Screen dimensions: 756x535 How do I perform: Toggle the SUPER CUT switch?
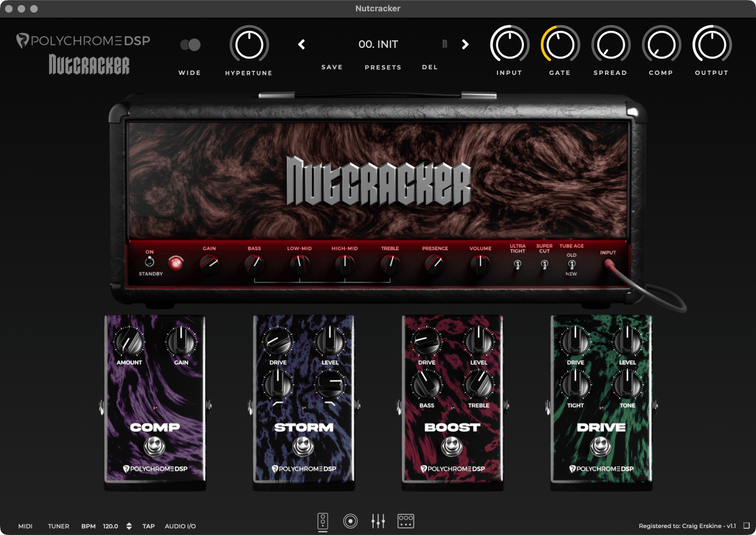click(x=544, y=265)
